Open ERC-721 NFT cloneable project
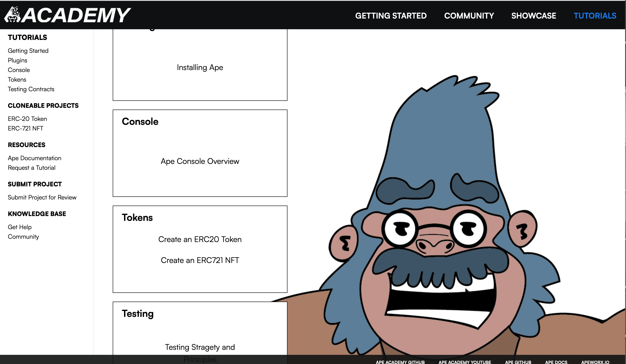This screenshot has width=626, height=364. [25, 128]
